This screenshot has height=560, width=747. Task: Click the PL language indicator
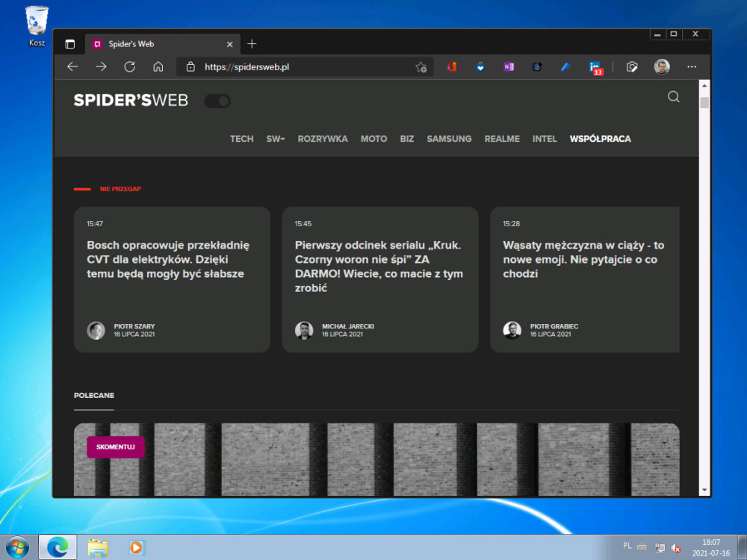click(x=627, y=546)
